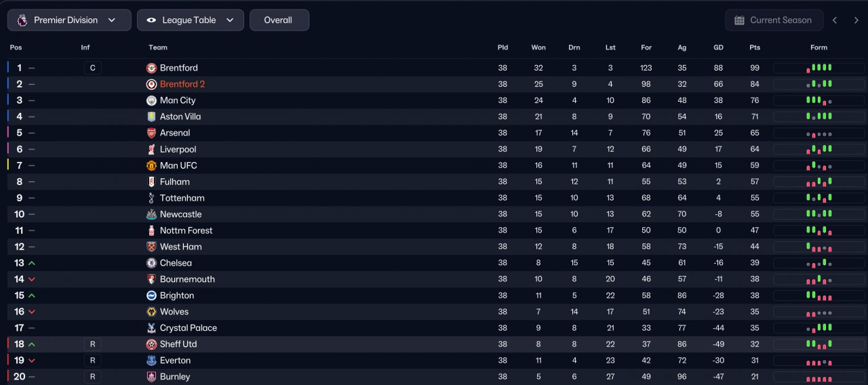Click the Chelsea club badge
Image resolution: width=868 pixels, height=385 pixels.
click(151, 263)
